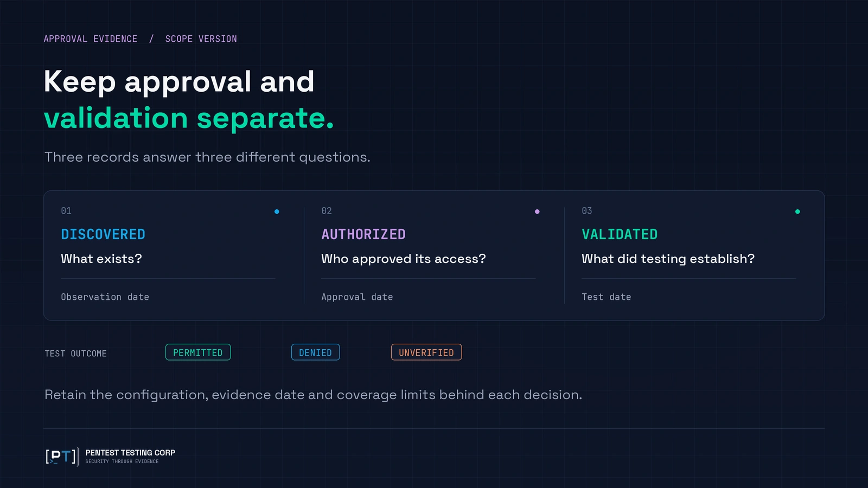868x488 pixels.
Task: Click the VALIDATED heading
Action: [620, 234]
